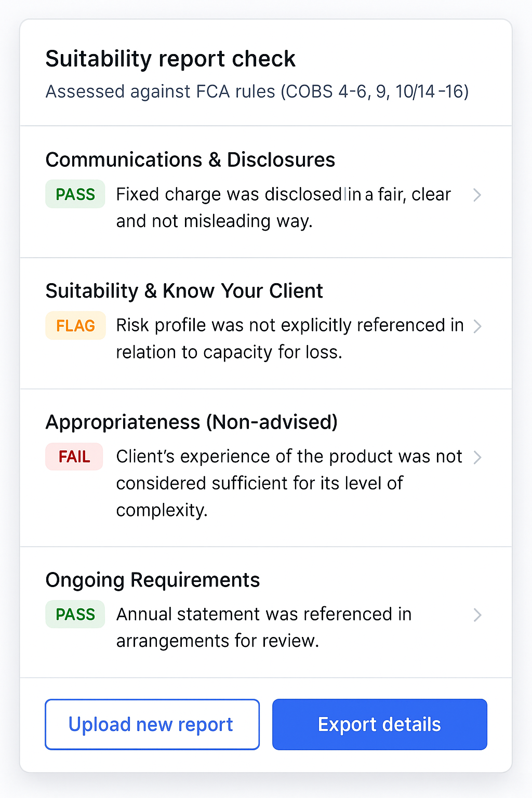Select the Suitability report check title

(x=170, y=59)
